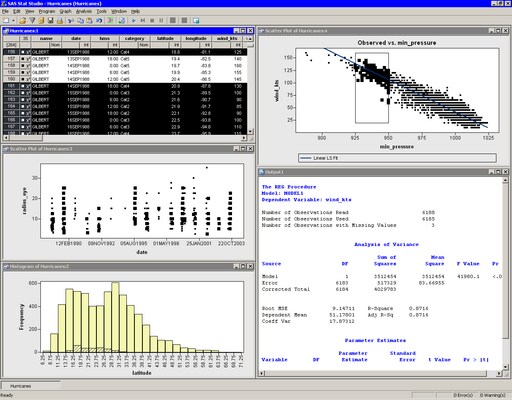Screen dimensions: 512x400
Task: Open the dropdown arrow beside New icon
Action: click(13, 21)
